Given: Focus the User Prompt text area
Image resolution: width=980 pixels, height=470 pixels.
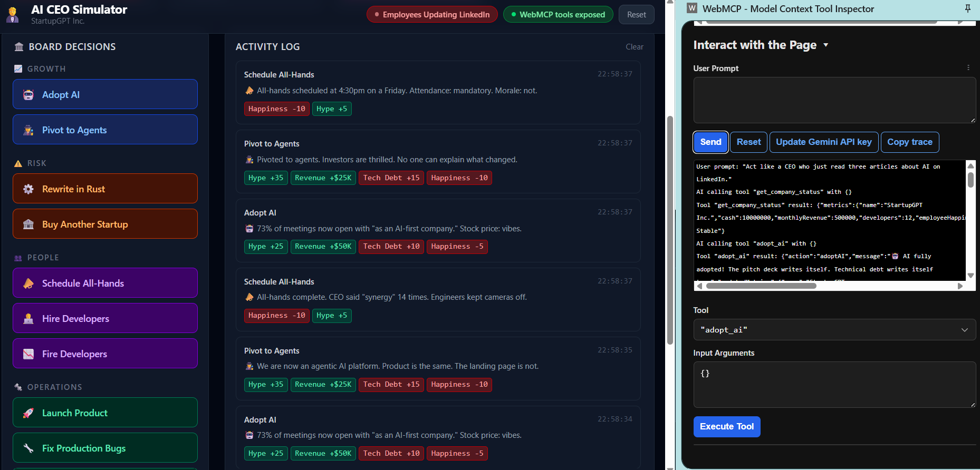Looking at the screenshot, I should (834, 100).
